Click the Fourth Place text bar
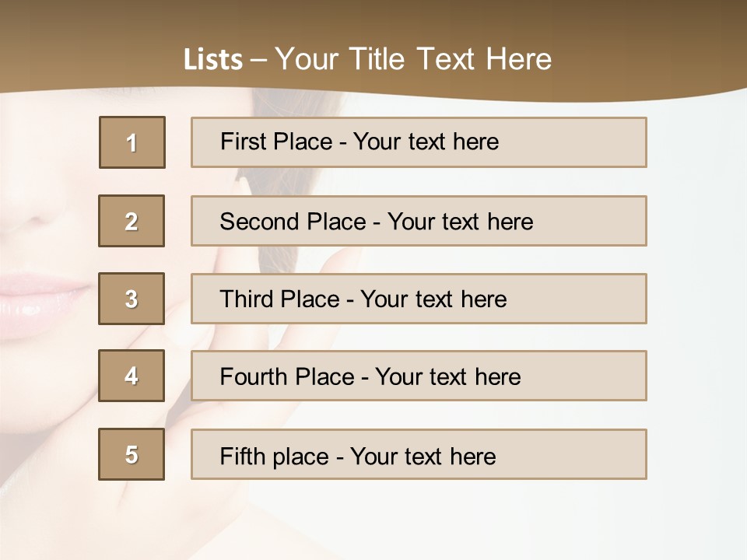Image resolution: width=747 pixels, height=560 pixels. pos(419,376)
